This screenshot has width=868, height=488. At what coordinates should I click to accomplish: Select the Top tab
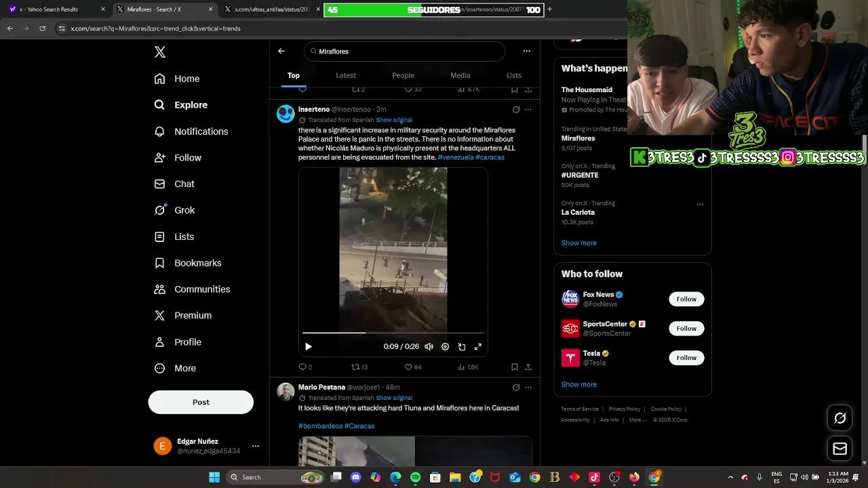tap(294, 75)
